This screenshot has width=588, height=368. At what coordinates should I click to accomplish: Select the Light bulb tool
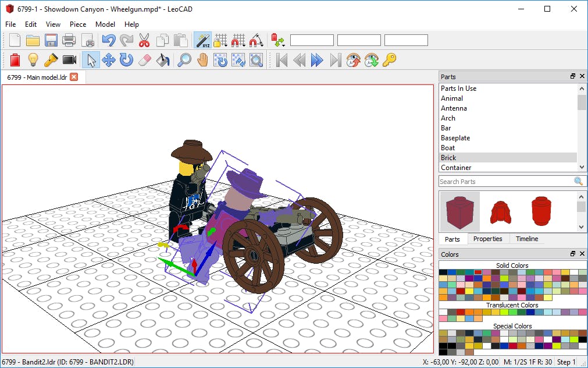pos(33,60)
